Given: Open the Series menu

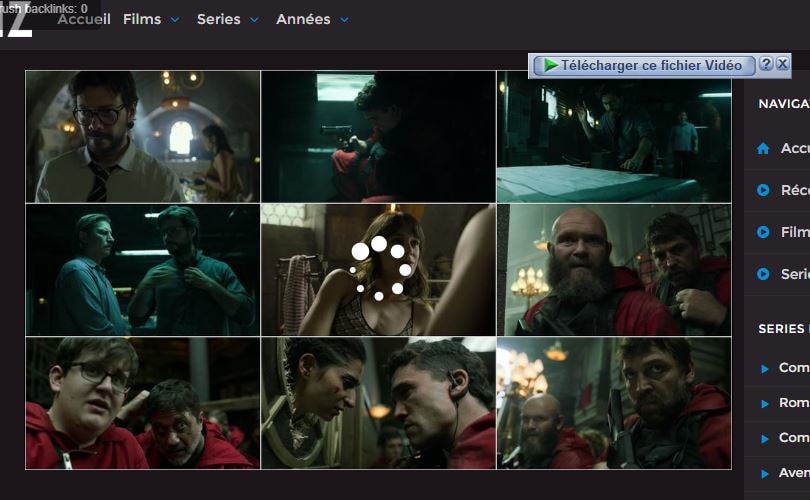Looking at the screenshot, I should coord(219,19).
